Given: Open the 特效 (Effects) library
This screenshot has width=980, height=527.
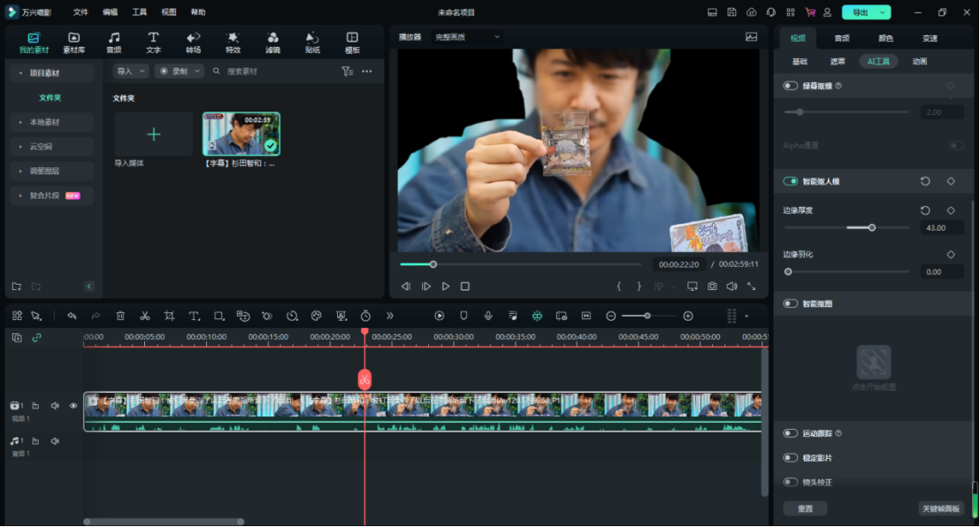Looking at the screenshot, I should pyautogui.click(x=233, y=42).
